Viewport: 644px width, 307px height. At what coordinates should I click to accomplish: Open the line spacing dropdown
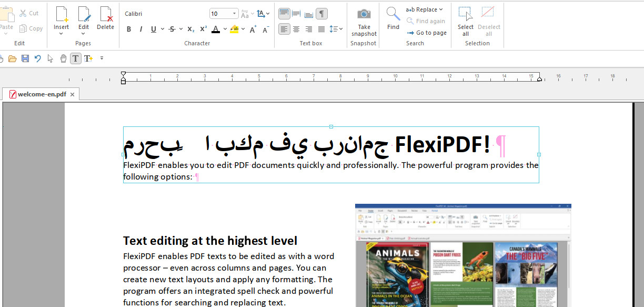(336, 29)
